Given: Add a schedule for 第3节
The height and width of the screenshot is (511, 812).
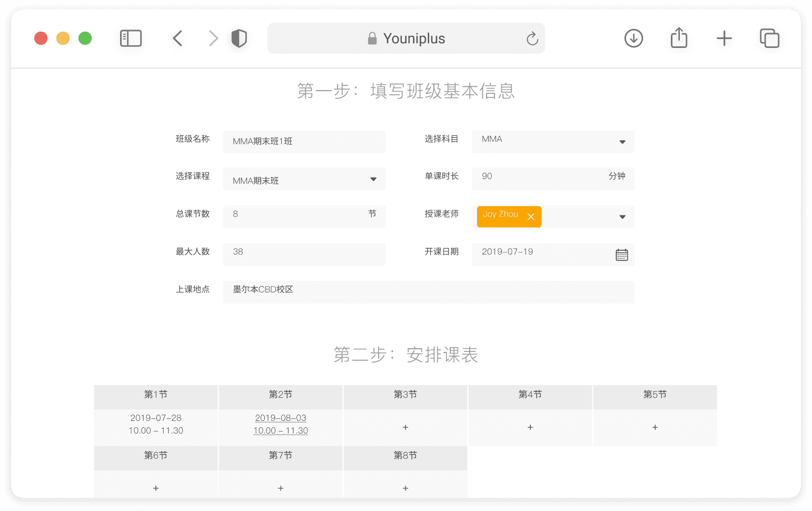Looking at the screenshot, I should point(405,427).
